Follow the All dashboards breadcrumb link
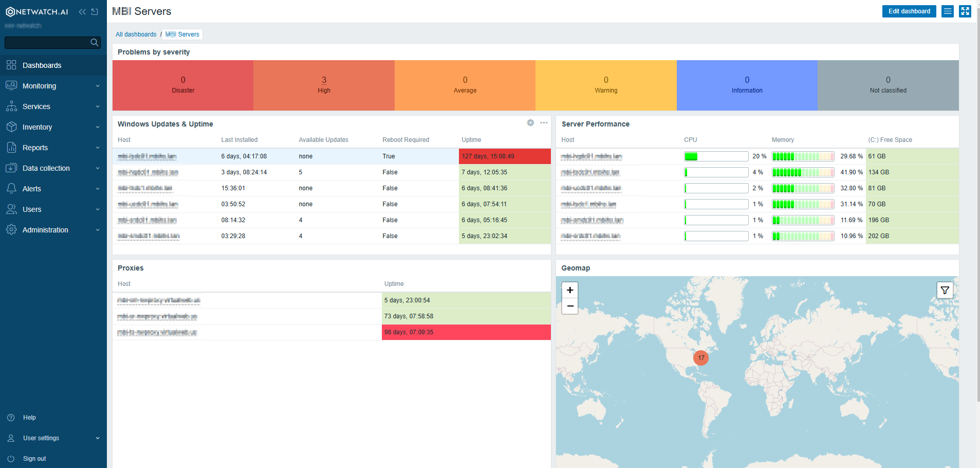Screen dimensions: 980x468 (x=136, y=34)
